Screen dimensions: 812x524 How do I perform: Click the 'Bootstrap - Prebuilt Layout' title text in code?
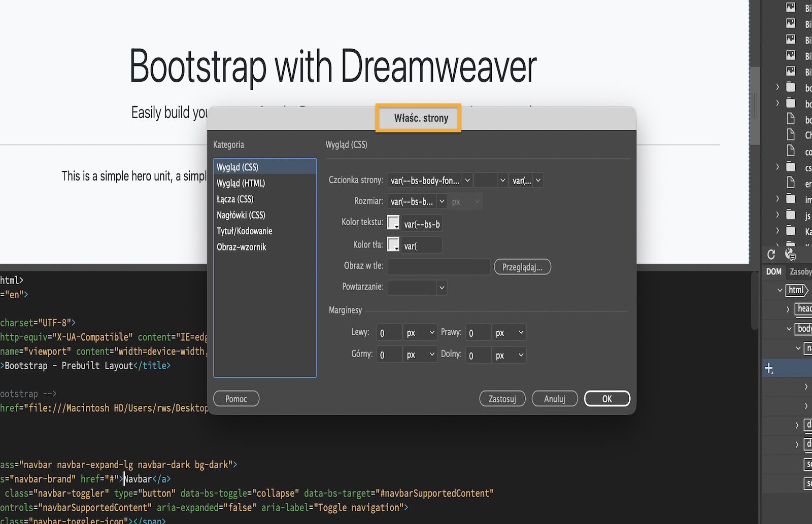69,366
